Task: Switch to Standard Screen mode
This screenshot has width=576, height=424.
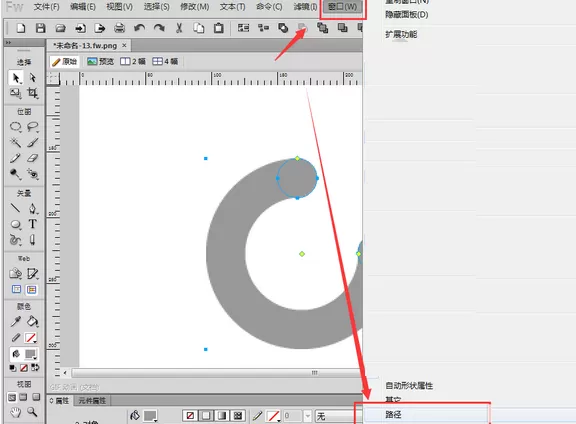Action: (x=12, y=397)
